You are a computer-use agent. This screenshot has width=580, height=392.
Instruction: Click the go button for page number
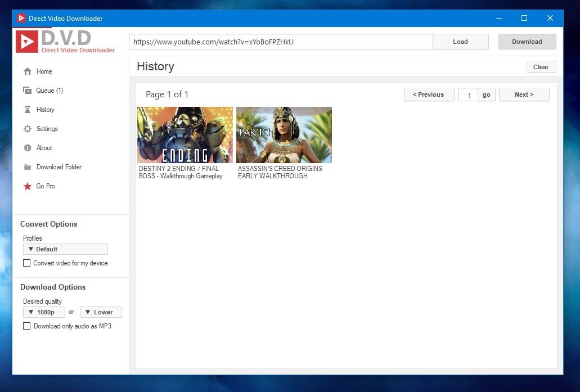coord(487,94)
